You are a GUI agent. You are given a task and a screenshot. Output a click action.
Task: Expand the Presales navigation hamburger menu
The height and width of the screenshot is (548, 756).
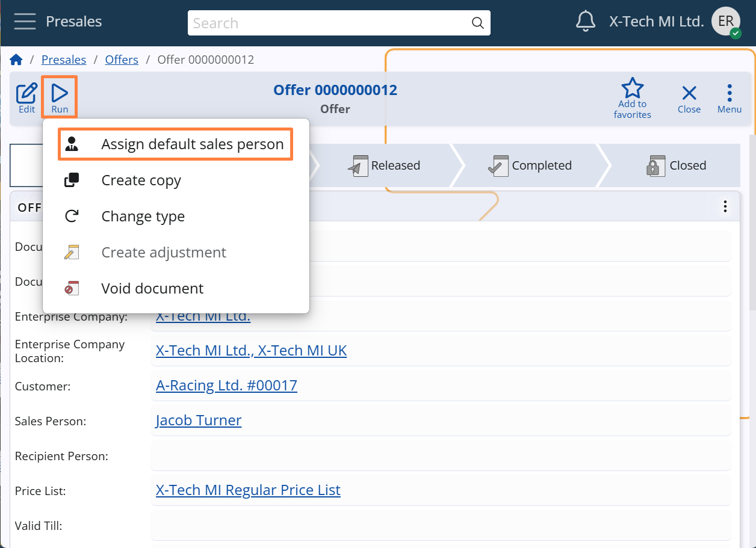(x=25, y=21)
